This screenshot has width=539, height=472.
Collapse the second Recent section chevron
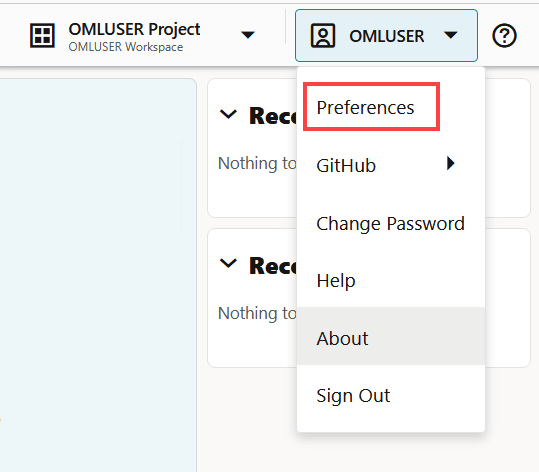[228, 264]
